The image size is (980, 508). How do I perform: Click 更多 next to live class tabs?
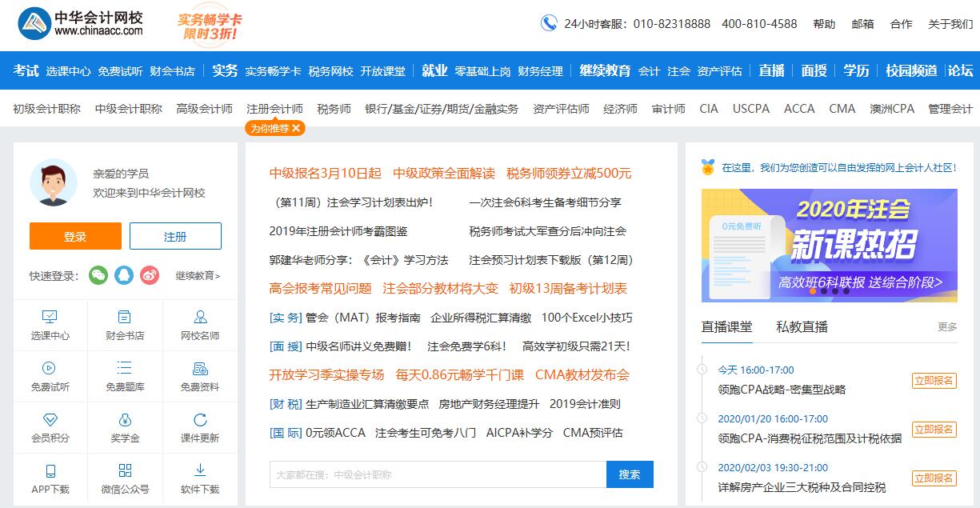(947, 327)
